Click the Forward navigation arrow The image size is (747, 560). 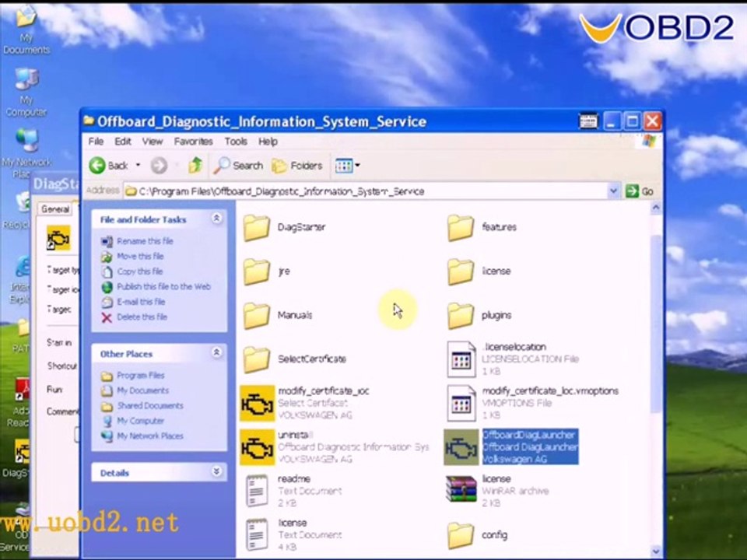[x=159, y=165]
